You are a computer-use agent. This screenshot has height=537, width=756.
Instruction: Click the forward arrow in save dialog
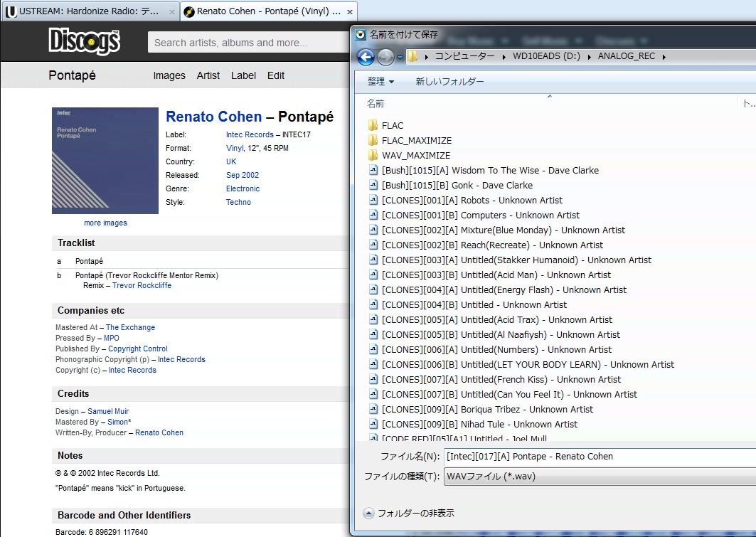[x=385, y=57]
